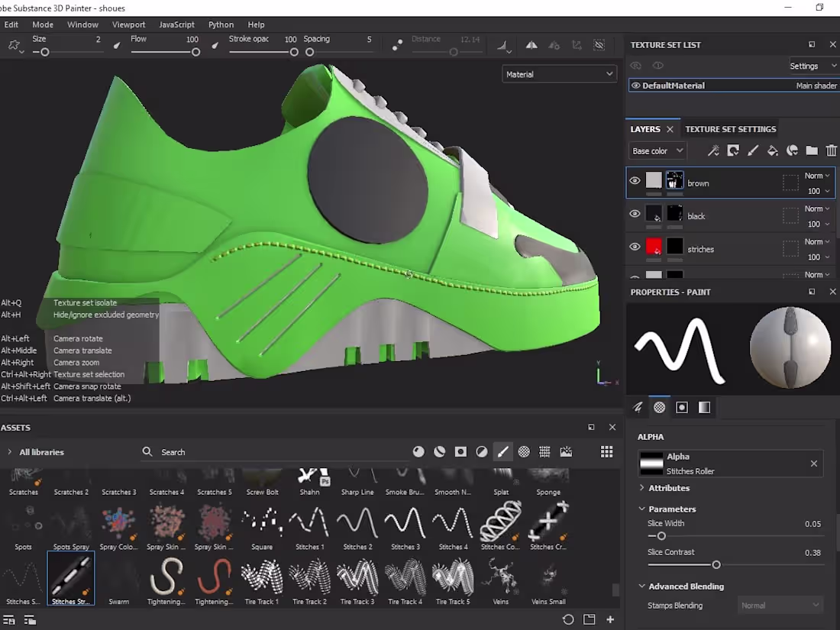Screen dimensions: 840x630
Task: Add a fill layer in the Layers panel
Action: (772, 150)
